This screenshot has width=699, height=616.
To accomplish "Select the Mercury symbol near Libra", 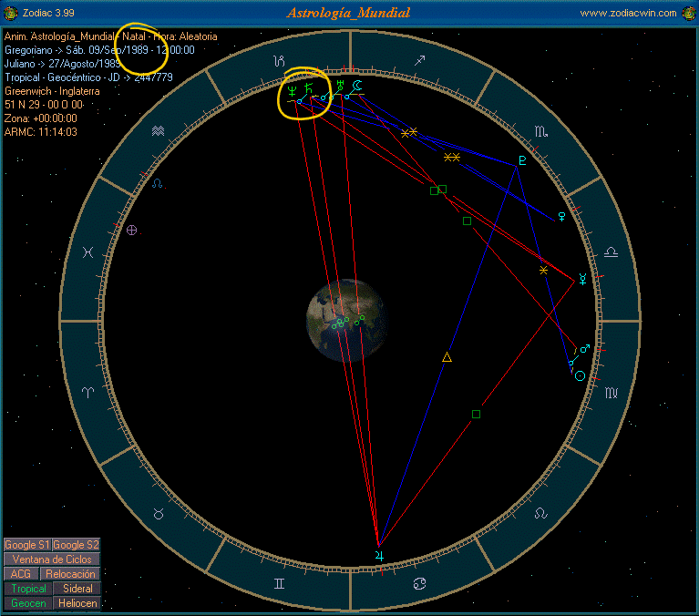I will pyautogui.click(x=581, y=278).
